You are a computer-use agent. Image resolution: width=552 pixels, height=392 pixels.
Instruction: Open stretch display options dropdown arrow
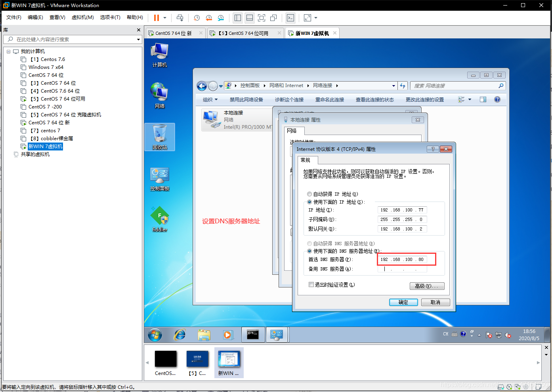pos(316,18)
